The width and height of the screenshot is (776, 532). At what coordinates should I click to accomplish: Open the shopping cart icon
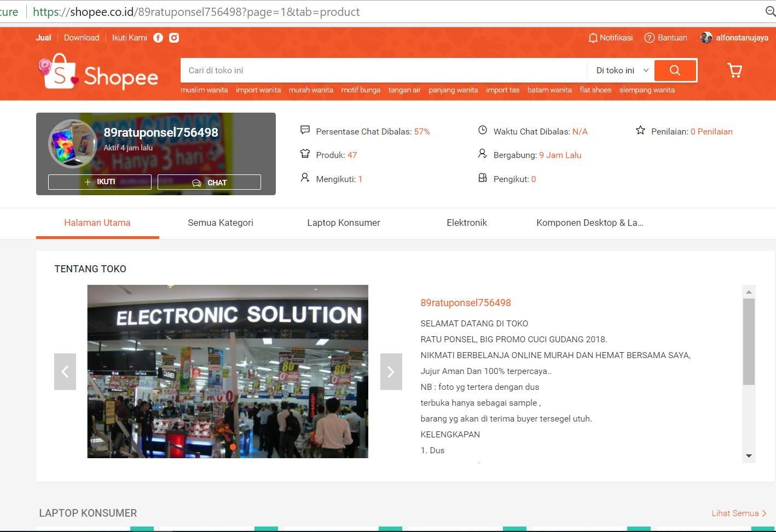[x=734, y=70]
